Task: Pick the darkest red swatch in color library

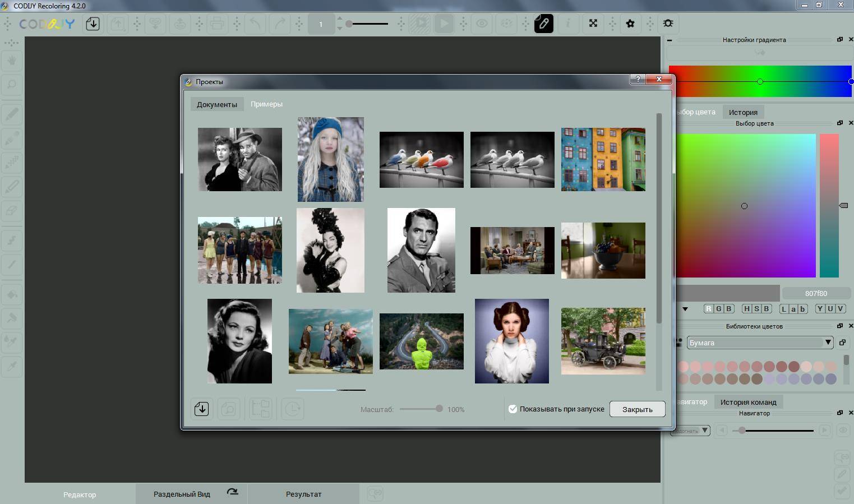Action: 794,367
